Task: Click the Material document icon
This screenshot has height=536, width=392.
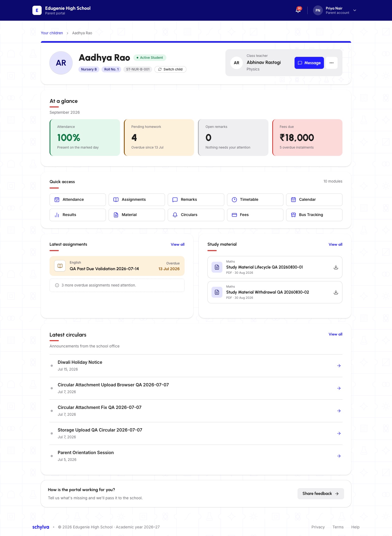Action: [x=116, y=215]
